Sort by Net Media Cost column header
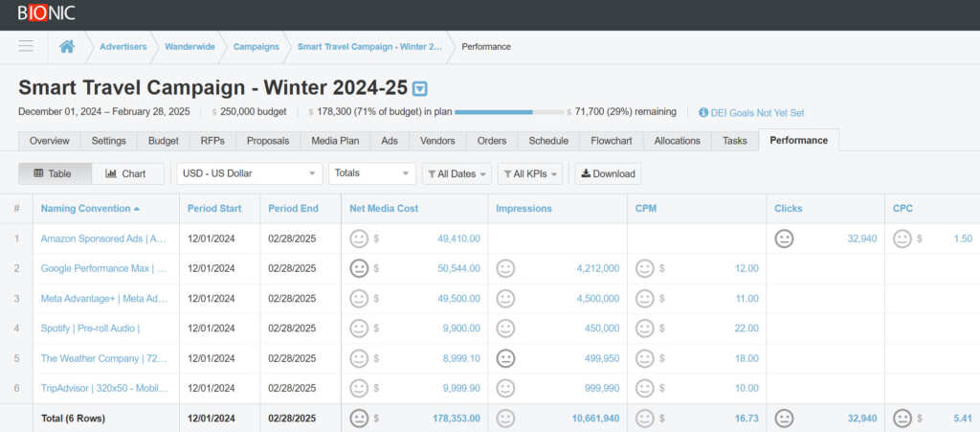 point(384,209)
